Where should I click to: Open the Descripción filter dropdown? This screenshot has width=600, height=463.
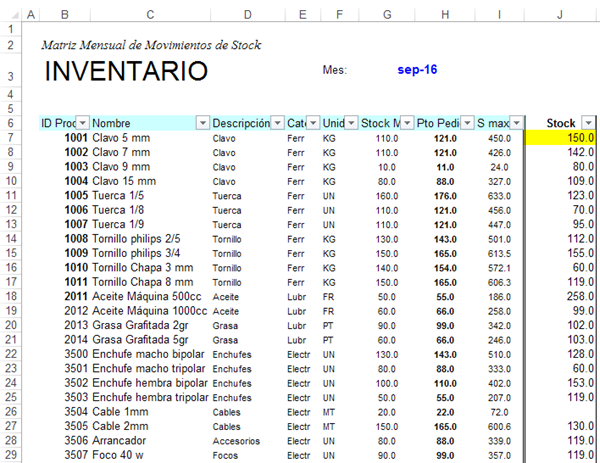coord(278,123)
